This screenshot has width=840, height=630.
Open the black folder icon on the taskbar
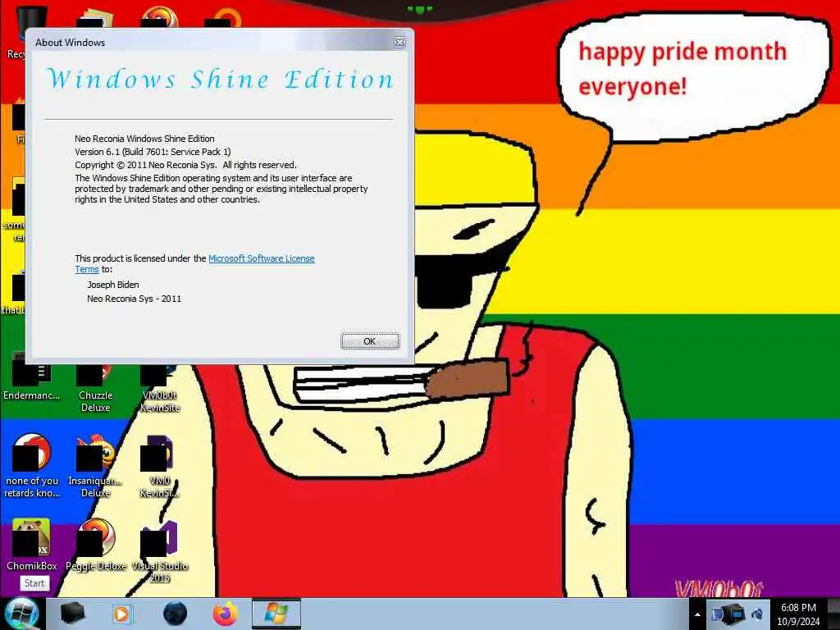[x=72, y=614]
